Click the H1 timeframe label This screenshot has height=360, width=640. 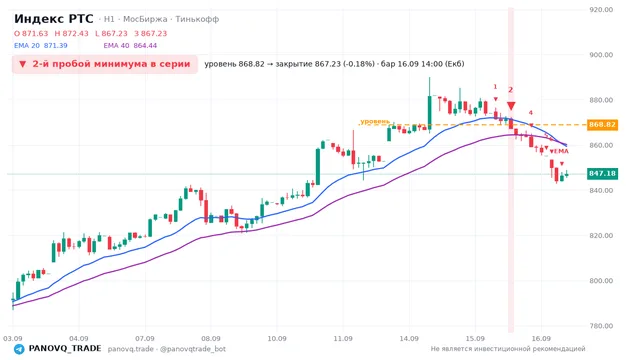(109, 19)
